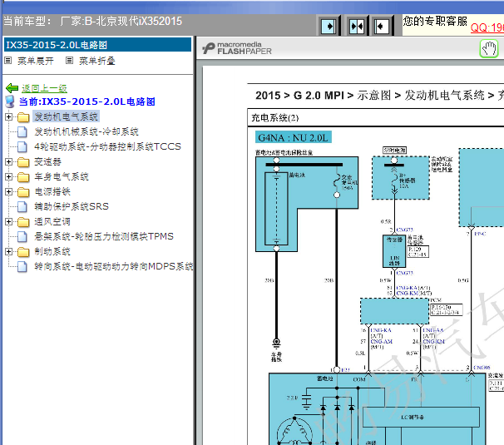The height and width of the screenshot is (445, 504).
Task: Click the 您的专职客服 label
Action: [x=435, y=22]
